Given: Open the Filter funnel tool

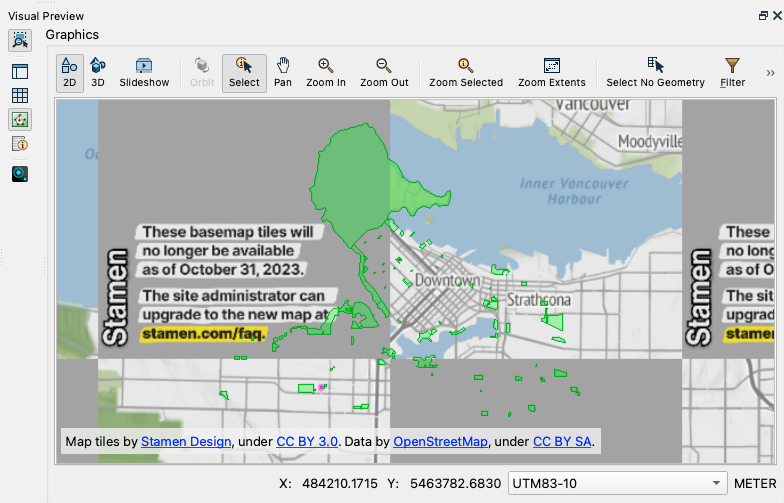Looking at the screenshot, I should [x=732, y=73].
